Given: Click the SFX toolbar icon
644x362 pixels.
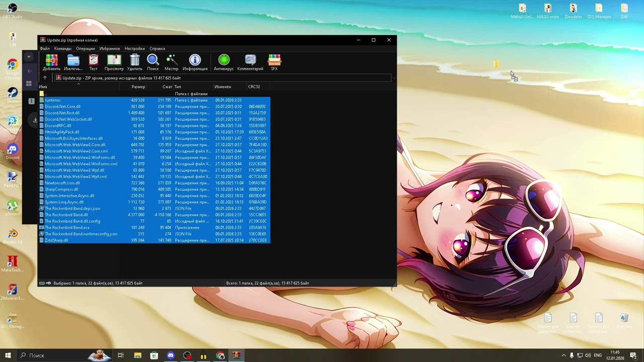Looking at the screenshot, I should [x=274, y=62].
